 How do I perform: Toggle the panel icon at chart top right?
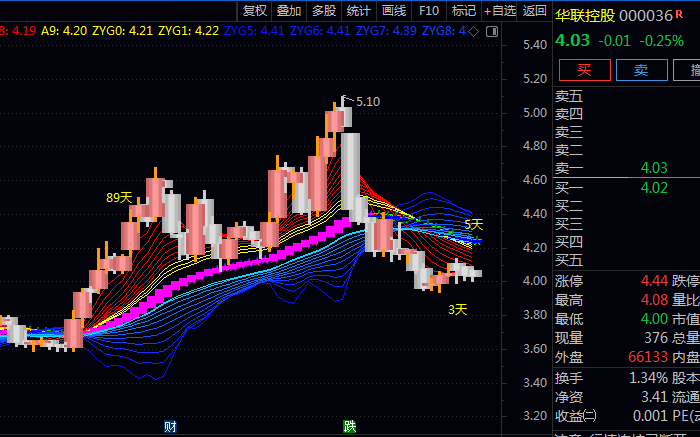coord(492,32)
